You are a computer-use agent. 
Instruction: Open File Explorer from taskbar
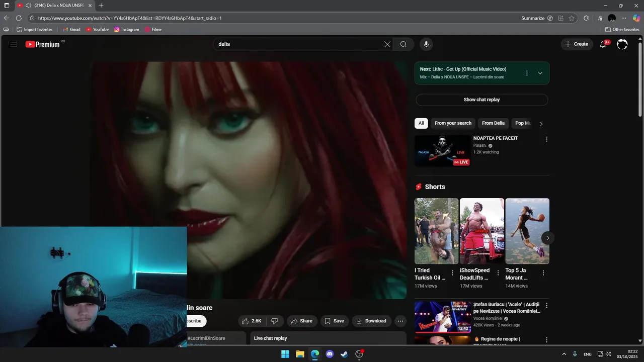pos(300,354)
